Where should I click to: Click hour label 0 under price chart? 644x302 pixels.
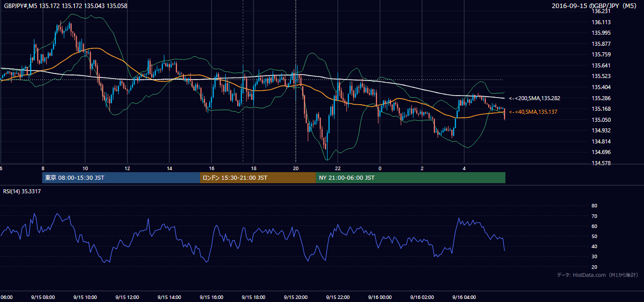[380, 168]
